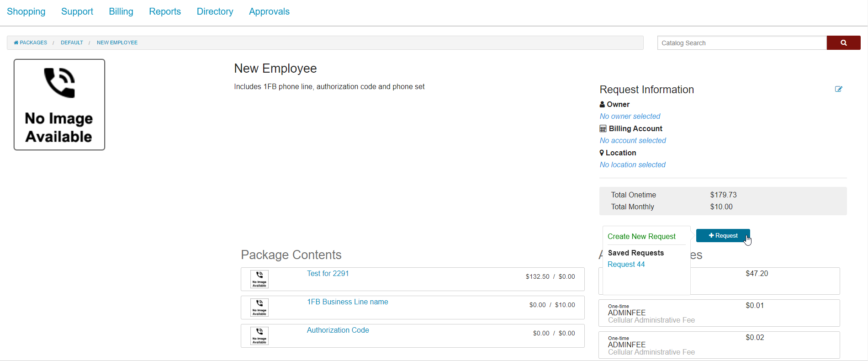Viewport: 868px width, 361px height.
Task: Select saved Request 44
Action: click(x=626, y=264)
